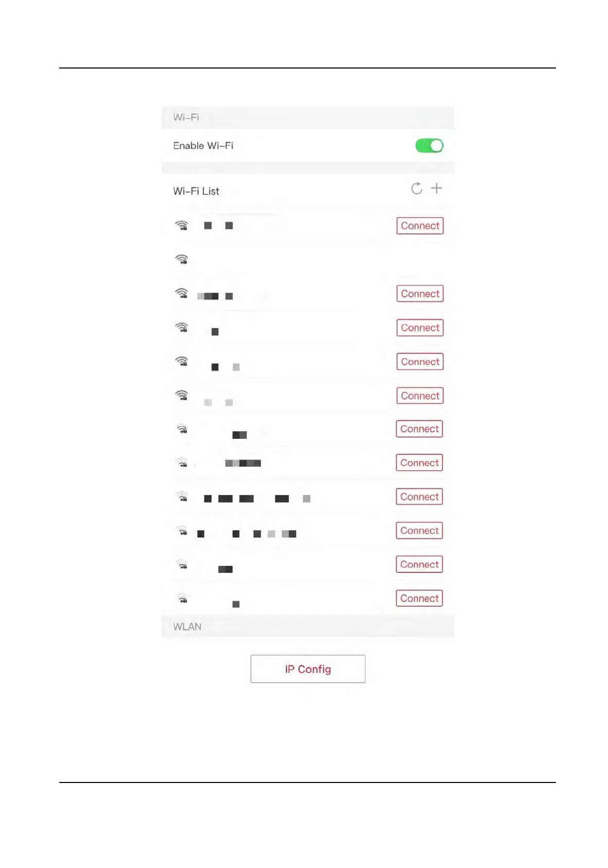Connect to the first Wi-Fi network
The height and width of the screenshot is (868, 608).
coord(420,226)
